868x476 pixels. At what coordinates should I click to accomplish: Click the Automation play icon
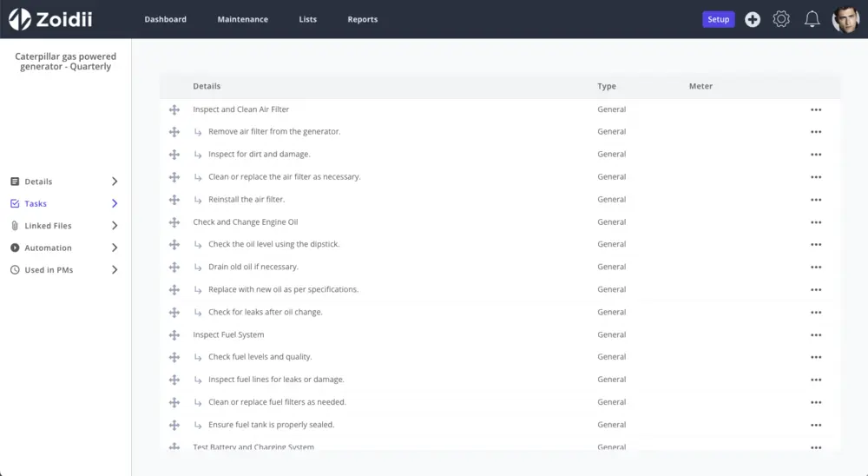[x=15, y=248]
